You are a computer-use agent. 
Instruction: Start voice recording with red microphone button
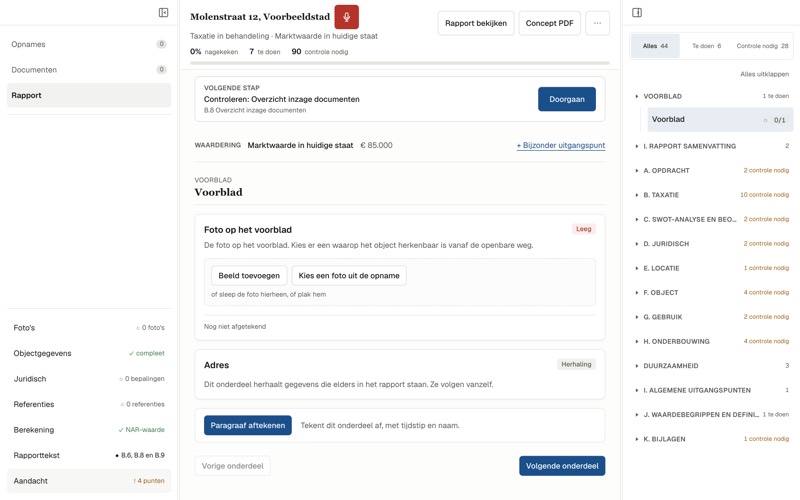(x=346, y=17)
